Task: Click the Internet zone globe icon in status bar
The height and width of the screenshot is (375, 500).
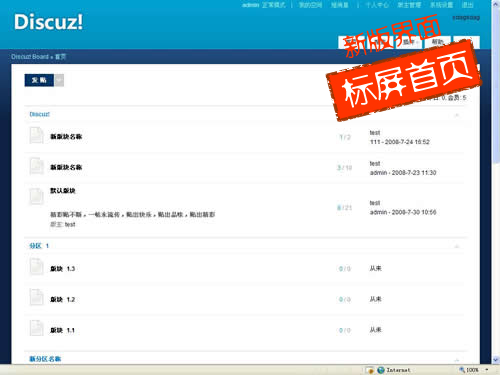Action: (x=381, y=370)
